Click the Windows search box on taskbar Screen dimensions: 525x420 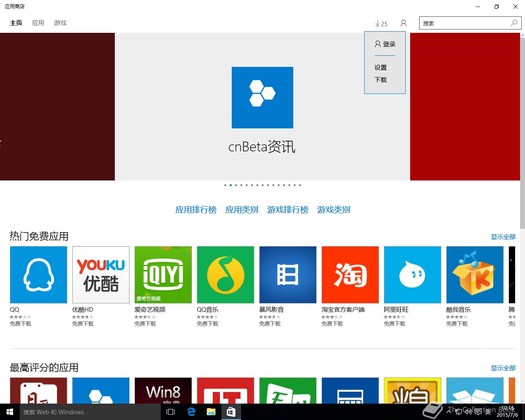[x=89, y=412]
